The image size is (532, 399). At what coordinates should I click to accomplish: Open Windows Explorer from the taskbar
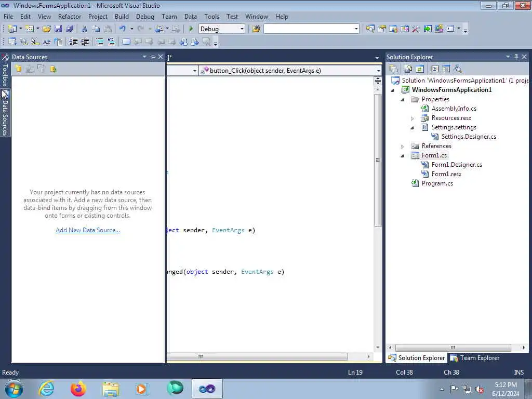pyautogui.click(x=111, y=389)
